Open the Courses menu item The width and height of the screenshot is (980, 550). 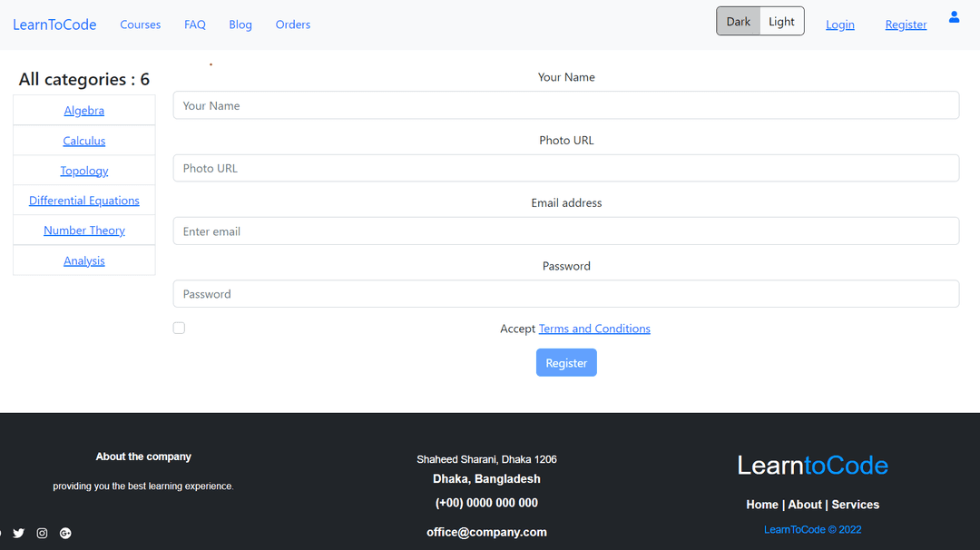(x=141, y=25)
